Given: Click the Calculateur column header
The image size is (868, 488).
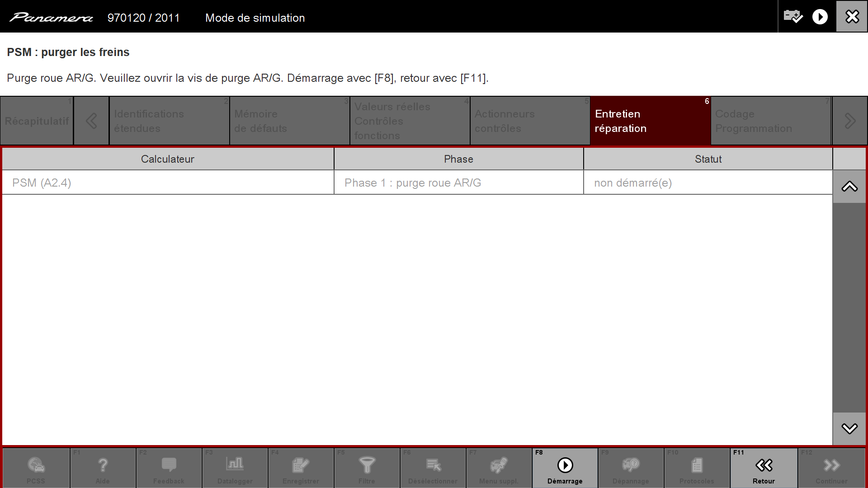Looking at the screenshot, I should tap(167, 159).
